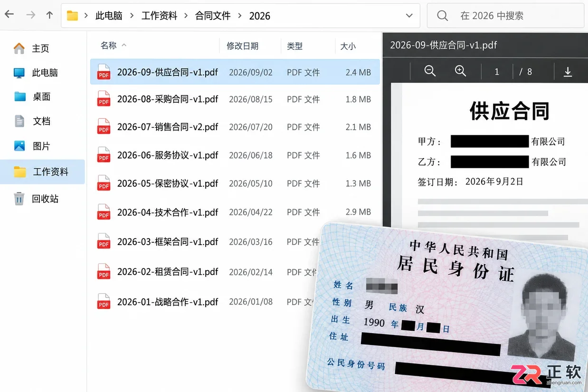Click the size value 1.3 MB
Screen dimensions: 588x392
[358, 183]
